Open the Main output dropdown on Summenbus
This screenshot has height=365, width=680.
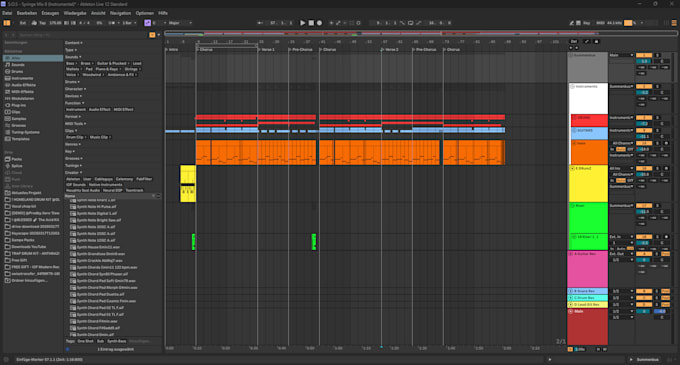(621, 55)
